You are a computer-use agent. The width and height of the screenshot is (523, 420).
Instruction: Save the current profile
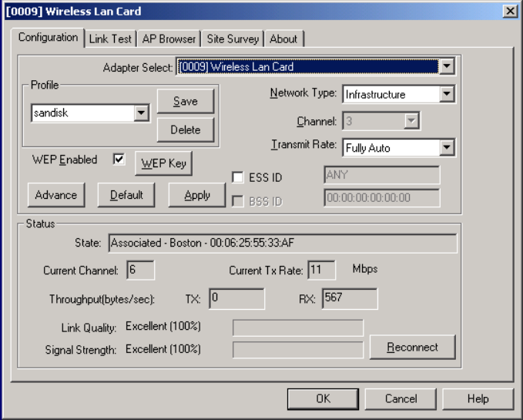184,102
